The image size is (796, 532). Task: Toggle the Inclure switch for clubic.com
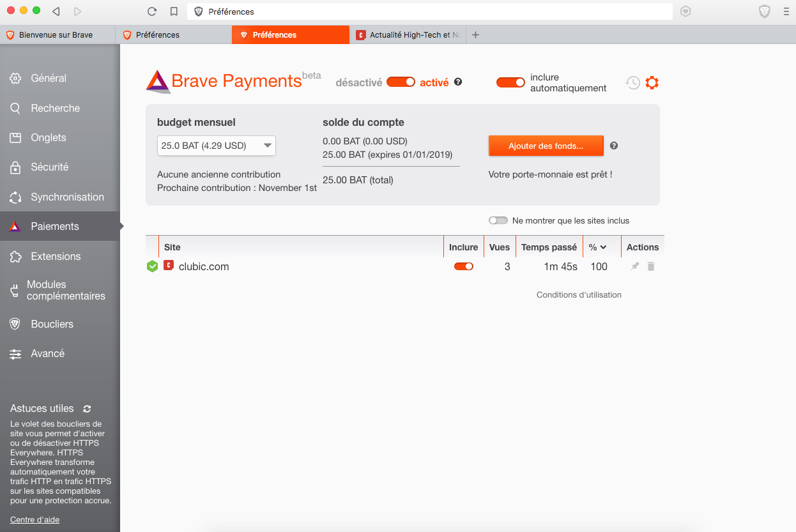[x=464, y=266]
